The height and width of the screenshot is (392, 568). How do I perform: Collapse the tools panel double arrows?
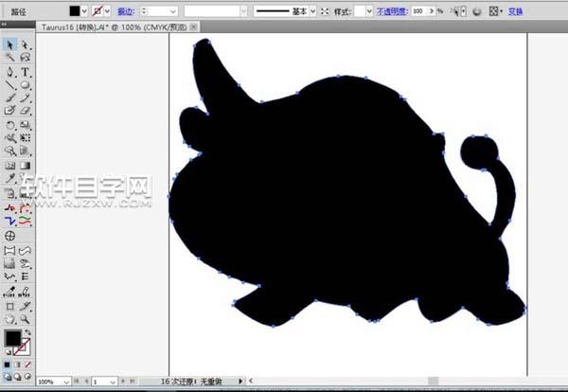(x=4, y=25)
